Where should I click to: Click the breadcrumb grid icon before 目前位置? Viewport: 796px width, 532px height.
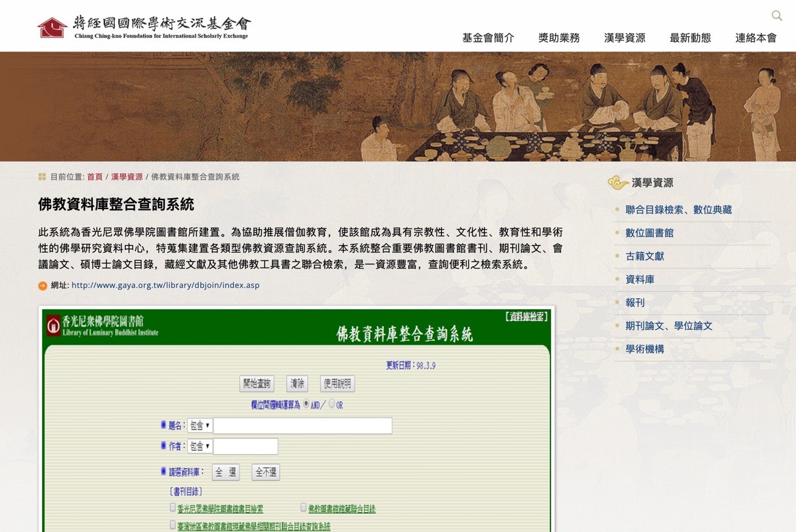point(42,177)
